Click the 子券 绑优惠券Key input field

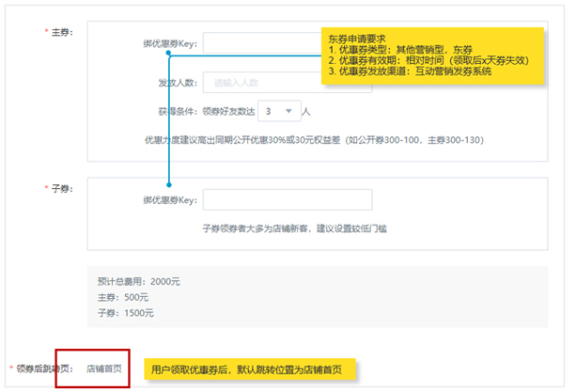288,200
